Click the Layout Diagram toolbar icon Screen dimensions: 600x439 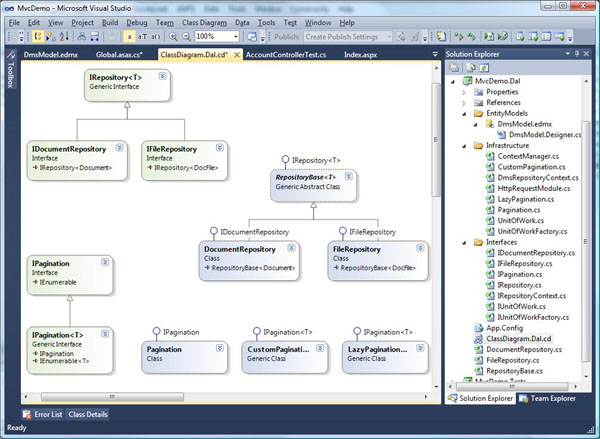tap(82, 36)
